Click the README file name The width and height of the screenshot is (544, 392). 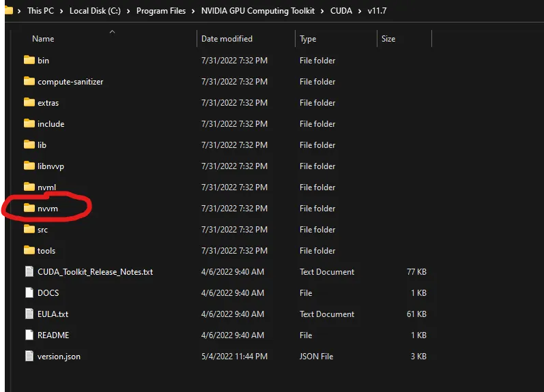53,335
